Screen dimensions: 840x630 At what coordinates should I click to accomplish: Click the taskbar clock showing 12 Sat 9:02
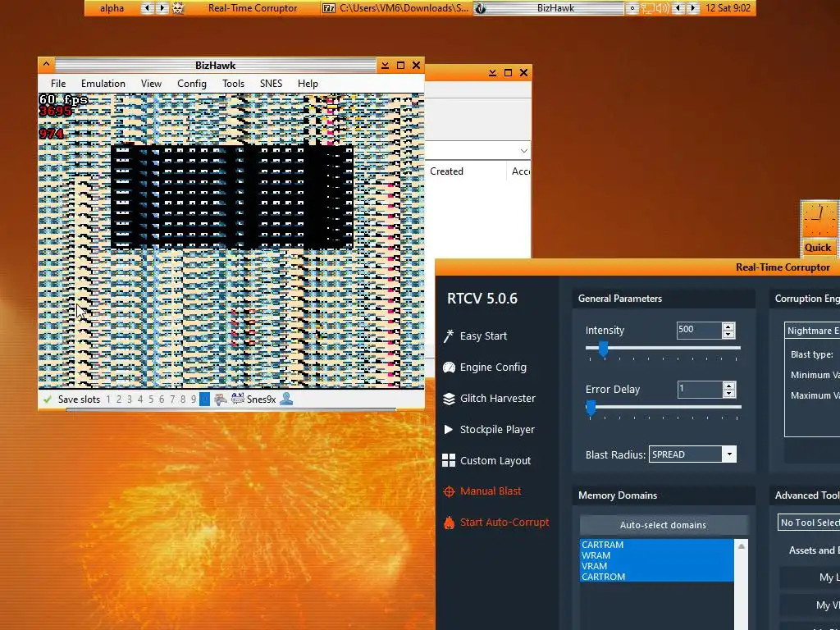point(728,8)
